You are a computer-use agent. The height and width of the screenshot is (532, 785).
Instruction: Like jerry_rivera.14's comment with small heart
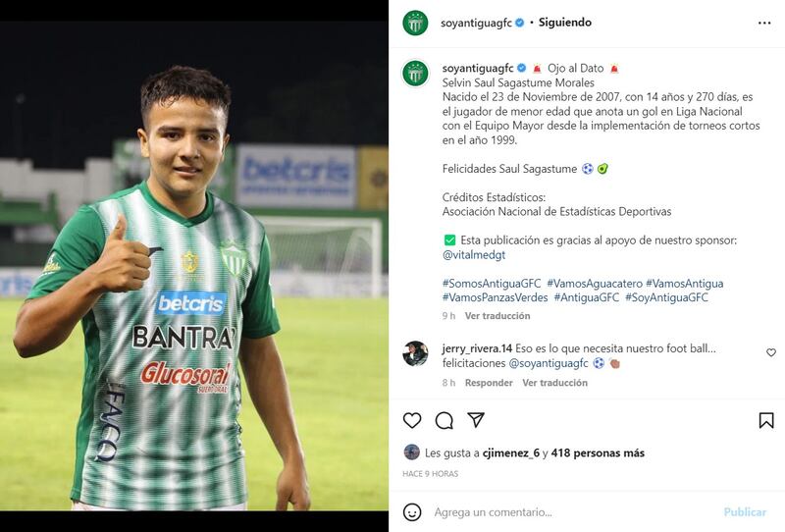(x=771, y=352)
